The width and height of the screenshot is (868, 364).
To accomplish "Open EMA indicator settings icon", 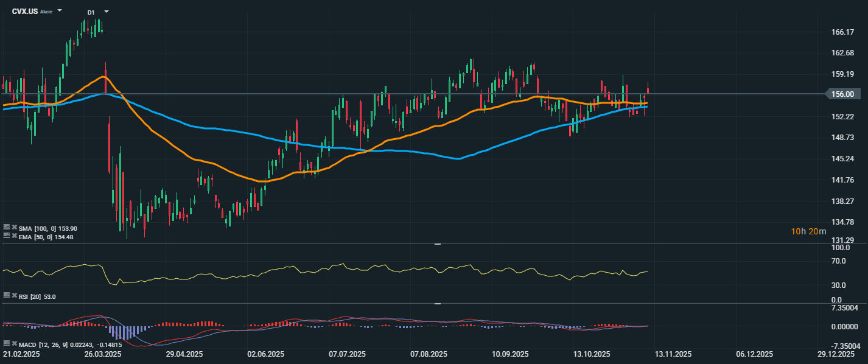I will click(6, 236).
